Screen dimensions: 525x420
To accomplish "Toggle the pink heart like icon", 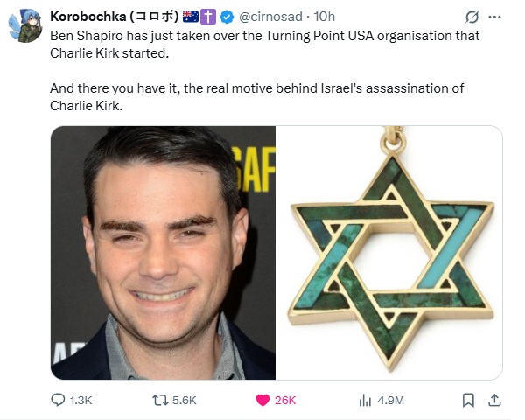I will (262, 400).
